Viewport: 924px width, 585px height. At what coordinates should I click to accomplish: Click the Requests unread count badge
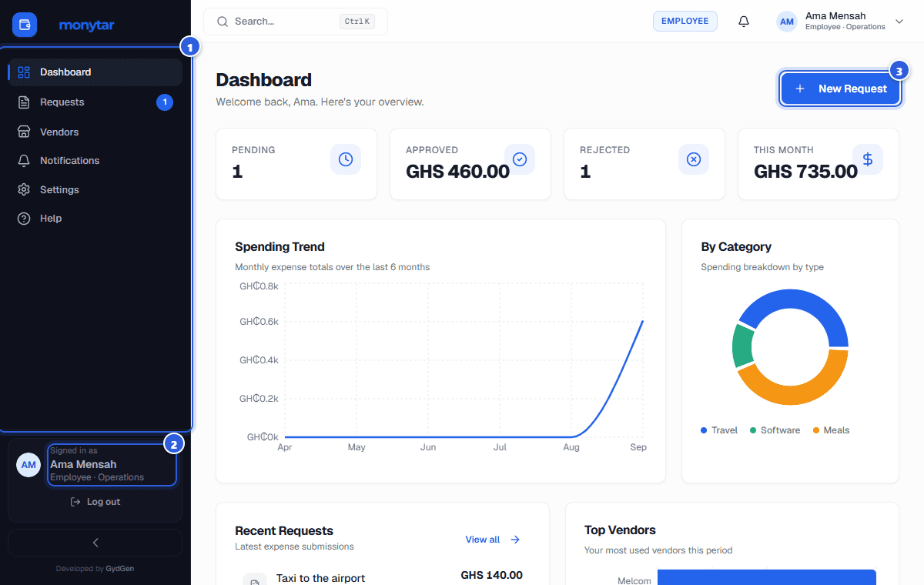(x=165, y=102)
